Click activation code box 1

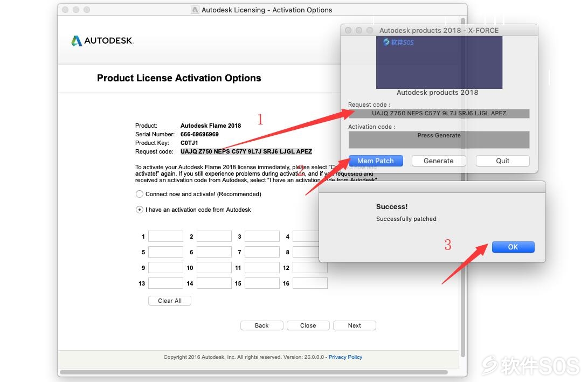click(x=166, y=236)
